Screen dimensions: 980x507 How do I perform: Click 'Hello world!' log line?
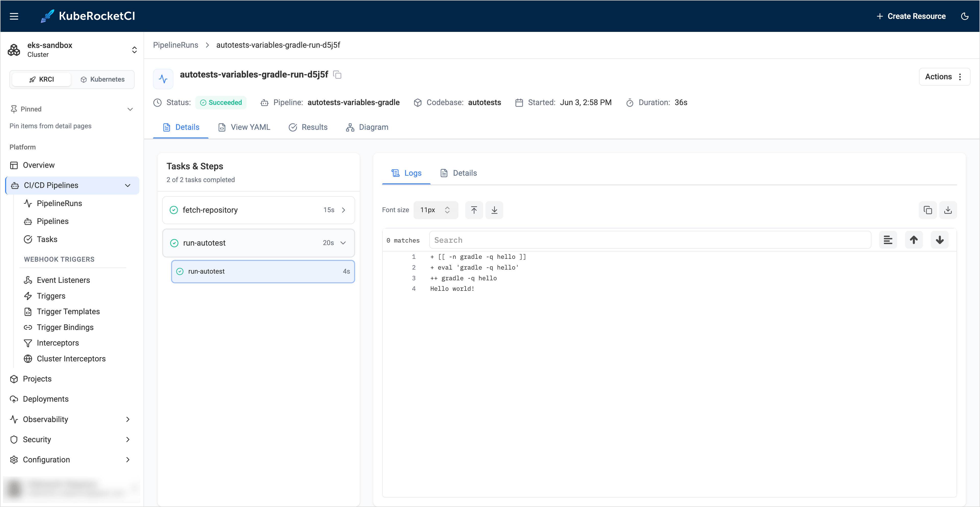click(x=452, y=288)
